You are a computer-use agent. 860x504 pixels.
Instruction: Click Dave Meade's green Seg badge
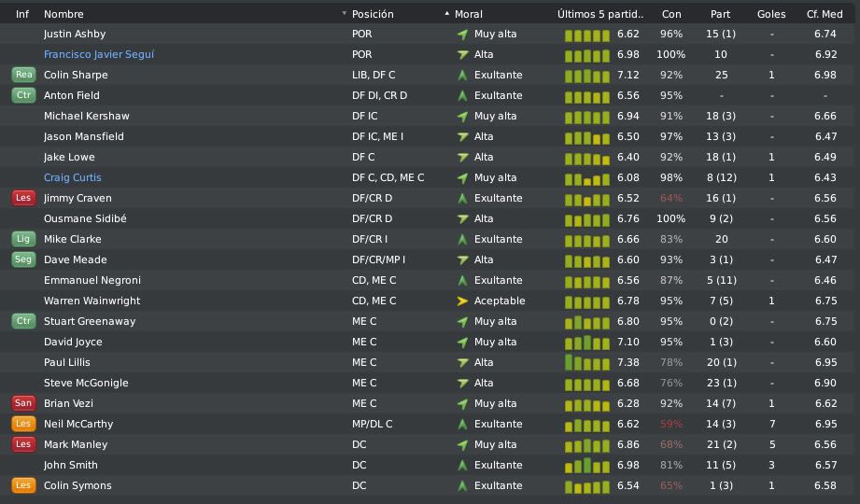pos(23,259)
